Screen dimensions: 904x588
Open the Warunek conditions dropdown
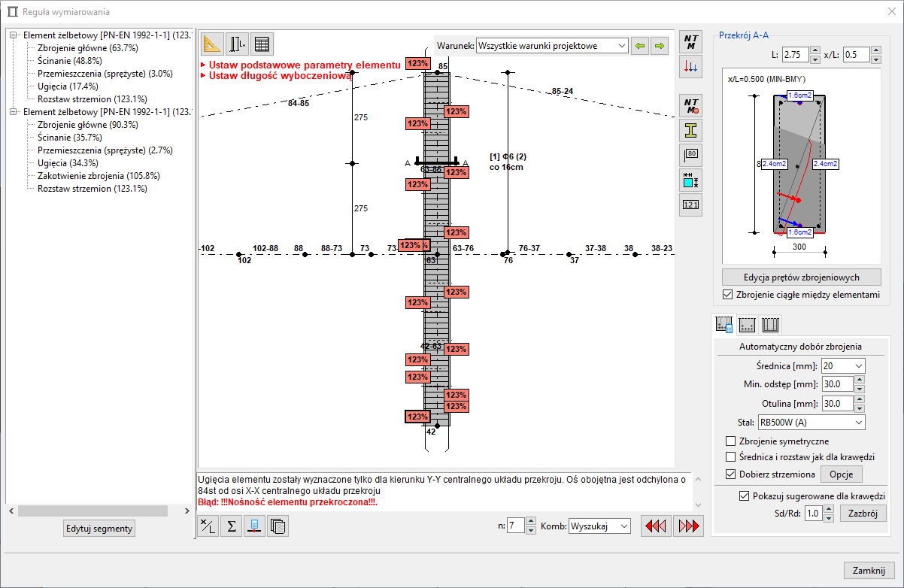click(x=552, y=46)
